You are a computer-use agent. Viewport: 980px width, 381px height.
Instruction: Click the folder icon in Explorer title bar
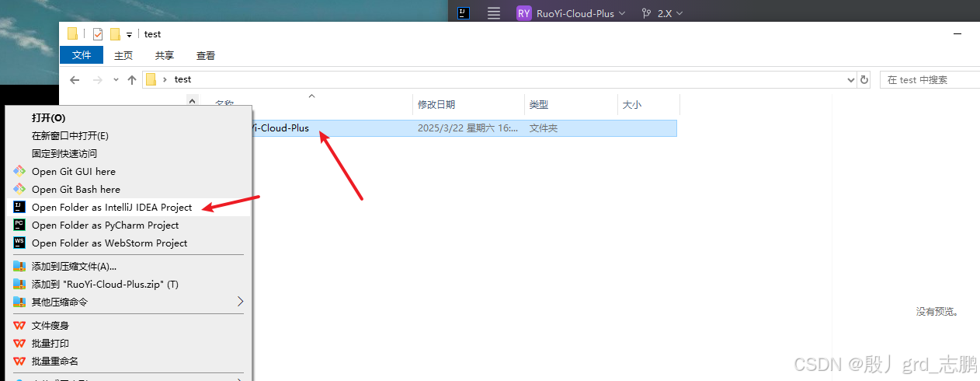pyautogui.click(x=72, y=33)
